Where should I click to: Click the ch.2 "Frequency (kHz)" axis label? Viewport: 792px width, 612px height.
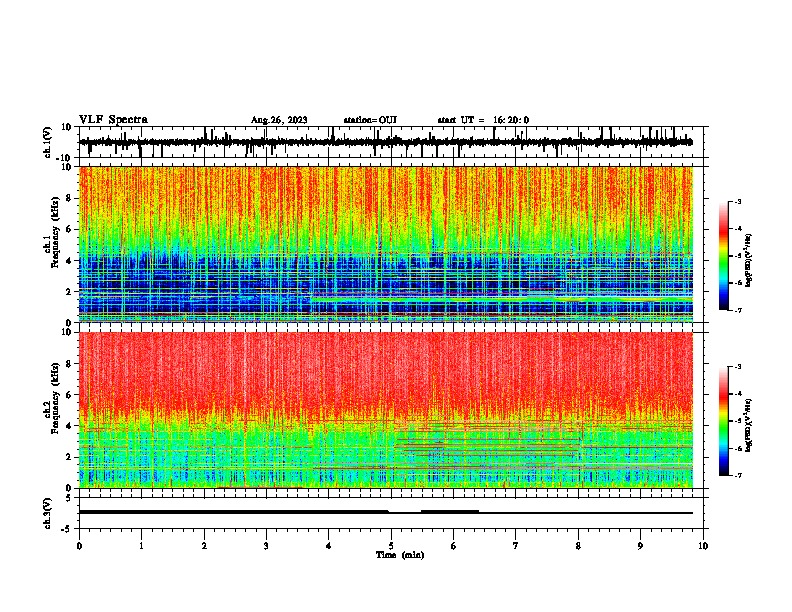coord(55,398)
